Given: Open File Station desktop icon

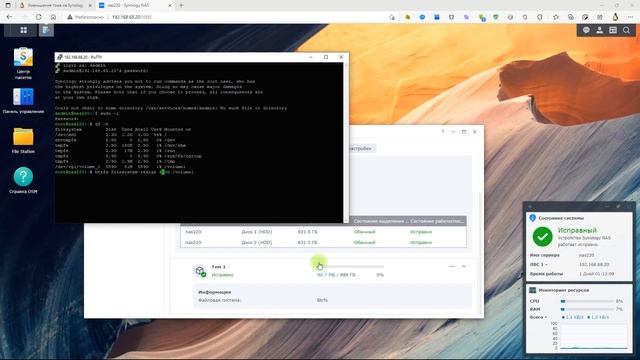Looking at the screenshot, I should point(23,137).
